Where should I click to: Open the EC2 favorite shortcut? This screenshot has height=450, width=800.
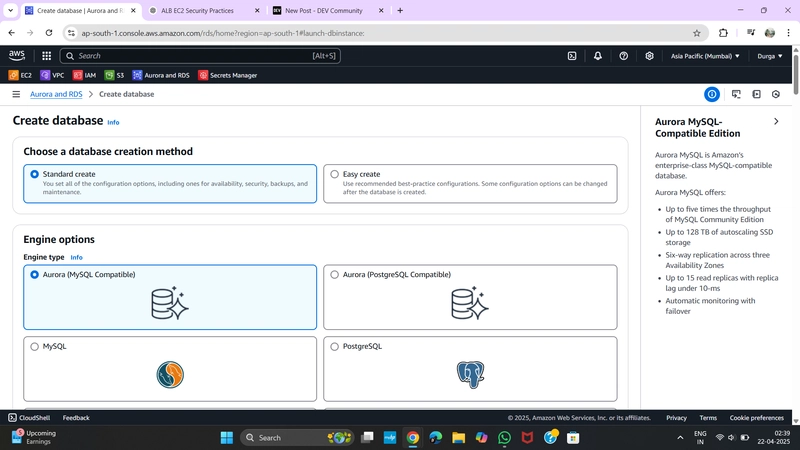pos(20,76)
